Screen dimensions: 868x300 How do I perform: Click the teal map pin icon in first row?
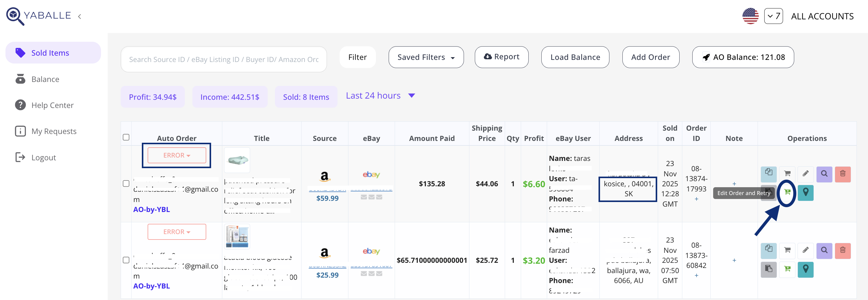tap(805, 192)
